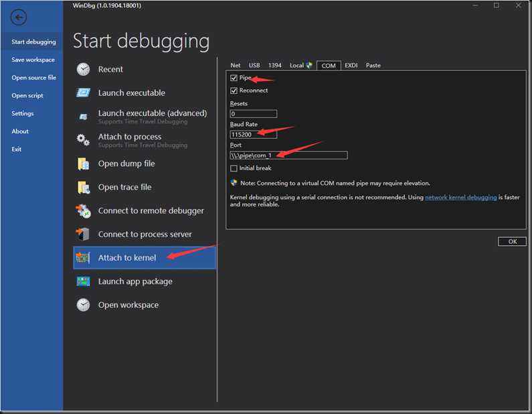Click the Open dump file icon

(x=83, y=163)
